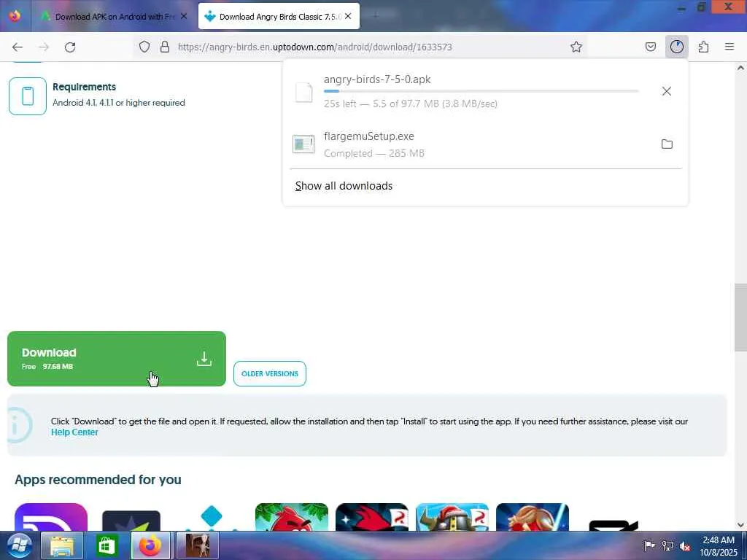The width and height of the screenshot is (747, 560).
Task: Open Windows Start menu
Action: click(x=18, y=545)
